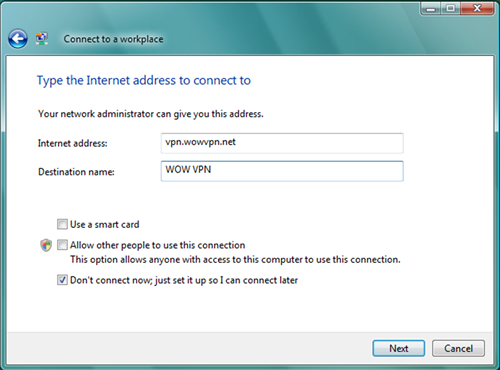500x370 pixels.
Task: Tick Allow other people to use this connection
Action: click(62, 245)
